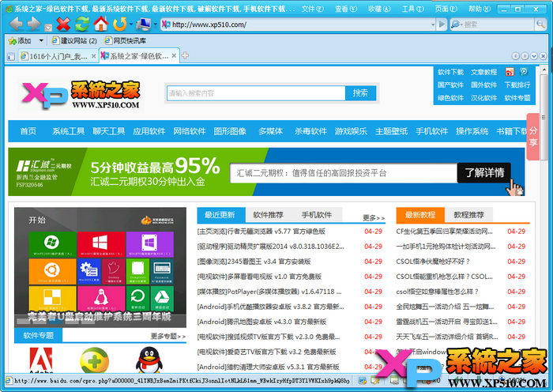Click the small mail icon beside Forward
The image size is (553, 392).
tap(48, 27)
